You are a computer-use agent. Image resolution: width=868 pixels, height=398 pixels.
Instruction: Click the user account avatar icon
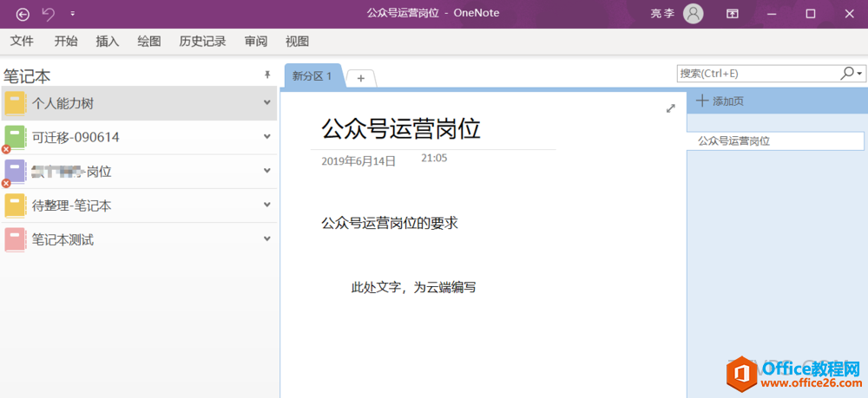coord(693,14)
